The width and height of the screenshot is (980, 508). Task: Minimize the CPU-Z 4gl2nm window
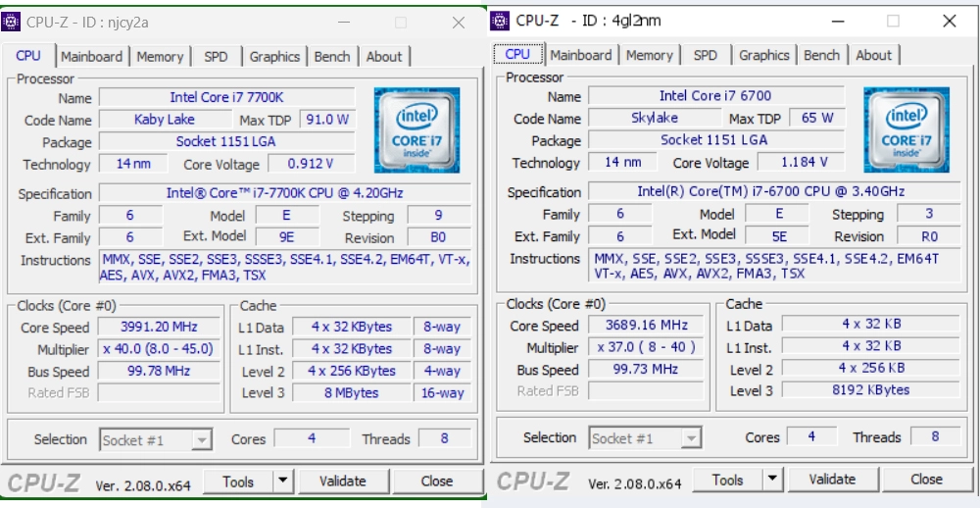pyautogui.click(x=837, y=21)
